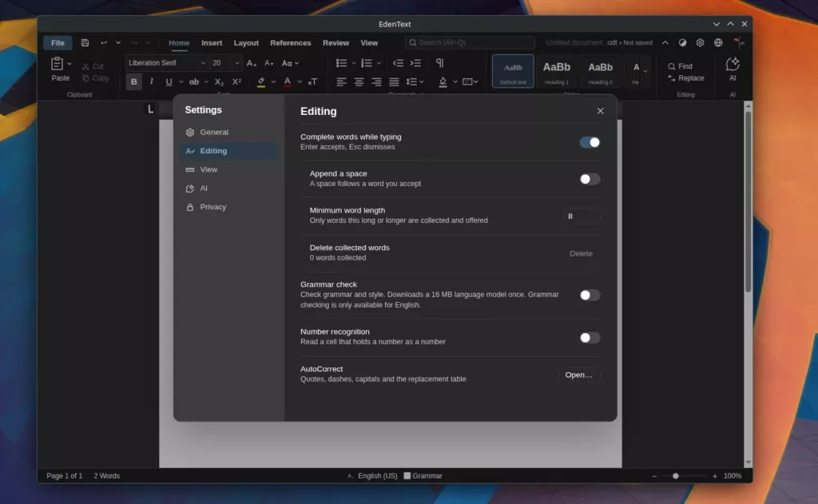Viewport: 818px width, 504px height.
Task: Switch to the References tab
Action: point(291,43)
